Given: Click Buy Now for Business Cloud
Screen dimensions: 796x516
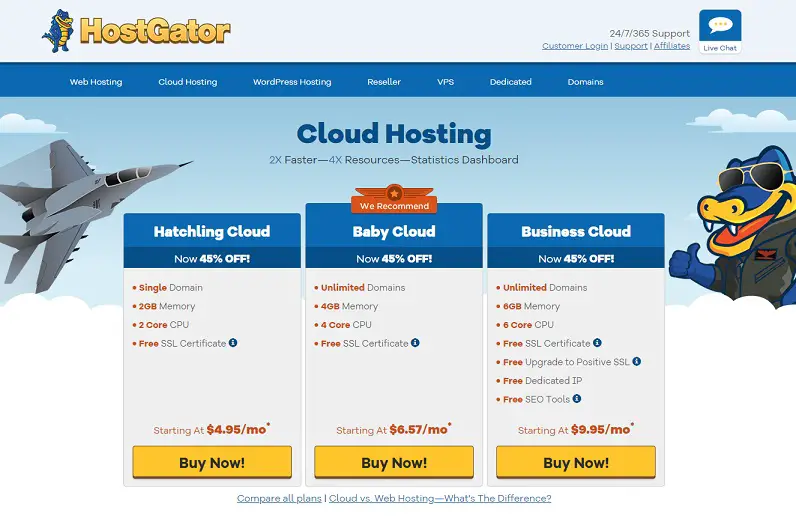Looking at the screenshot, I should [576, 462].
